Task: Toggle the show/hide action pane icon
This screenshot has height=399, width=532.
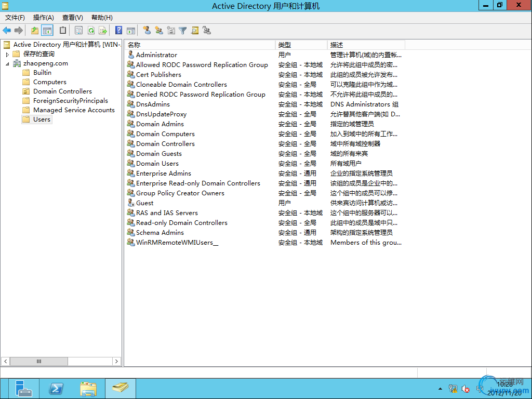Action: [x=130, y=31]
